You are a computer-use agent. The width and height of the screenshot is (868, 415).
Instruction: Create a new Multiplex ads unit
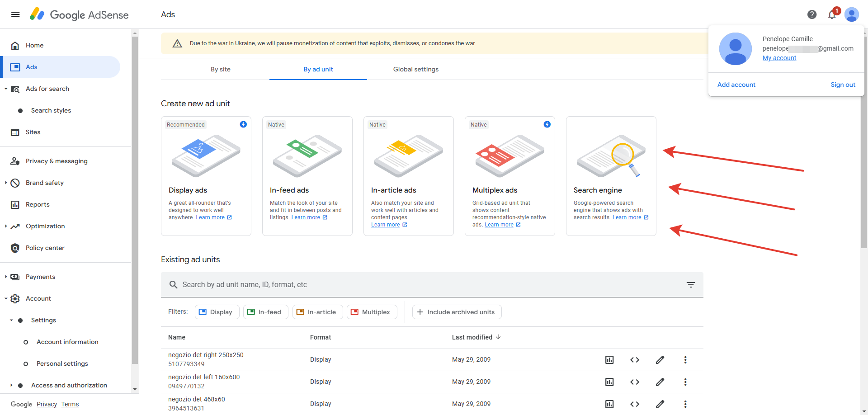[x=510, y=176]
